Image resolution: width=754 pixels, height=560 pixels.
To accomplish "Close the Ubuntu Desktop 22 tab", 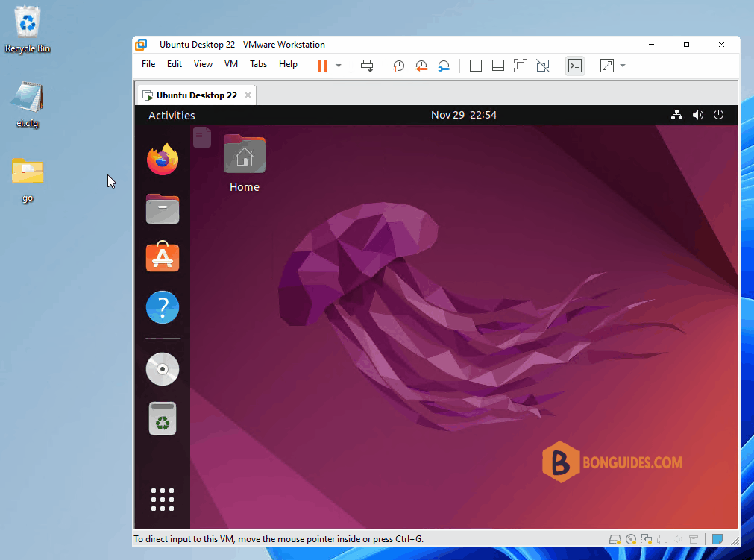I will (x=248, y=95).
